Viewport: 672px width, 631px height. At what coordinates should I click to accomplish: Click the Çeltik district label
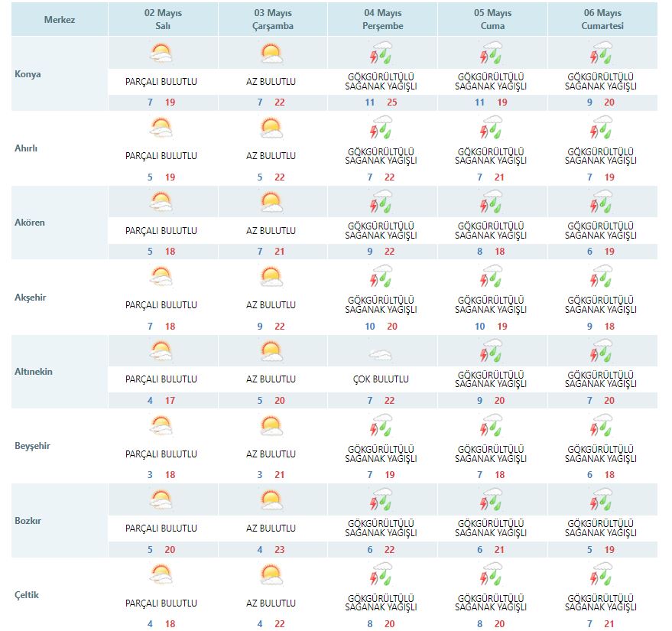pos(26,595)
